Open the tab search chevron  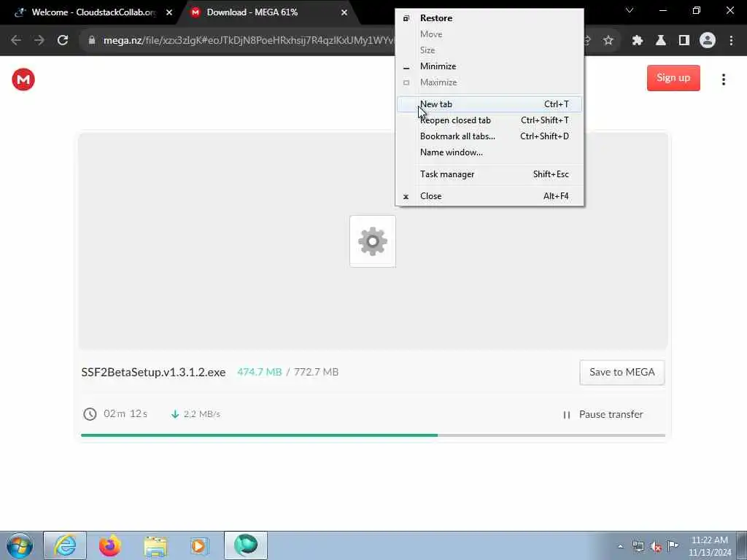(x=630, y=10)
